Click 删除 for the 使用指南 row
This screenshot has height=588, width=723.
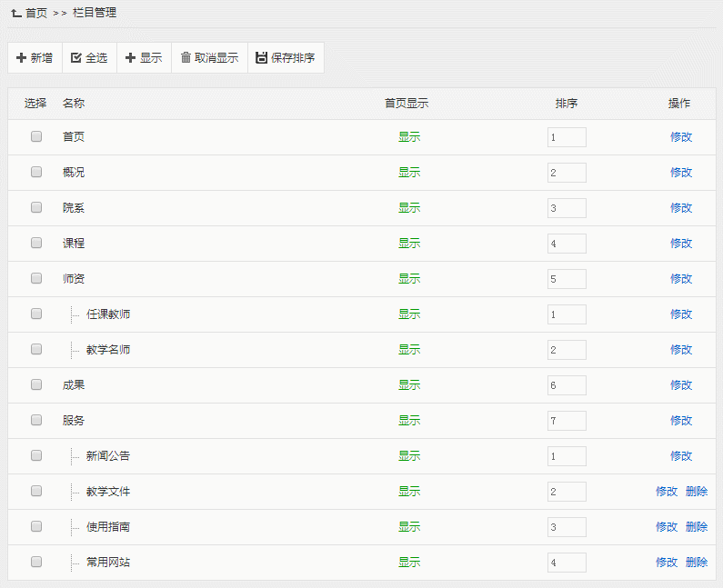click(697, 527)
